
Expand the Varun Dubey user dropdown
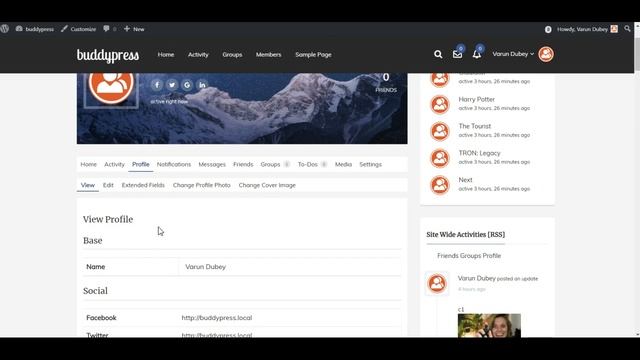tap(513, 54)
